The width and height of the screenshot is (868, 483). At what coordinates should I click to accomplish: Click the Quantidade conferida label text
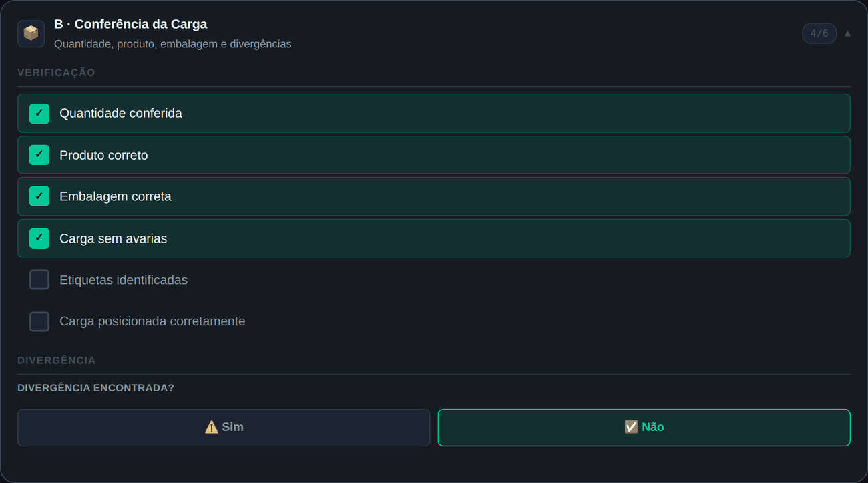pos(121,114)
